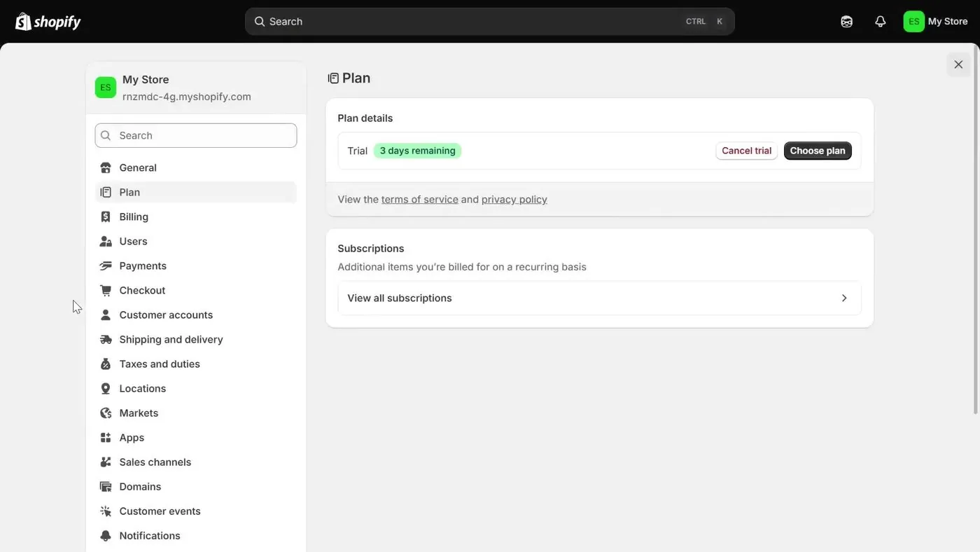Screen dimensions: 980x552
Task: Click the Taxes and duties icon
Action: tap(106, 364)
